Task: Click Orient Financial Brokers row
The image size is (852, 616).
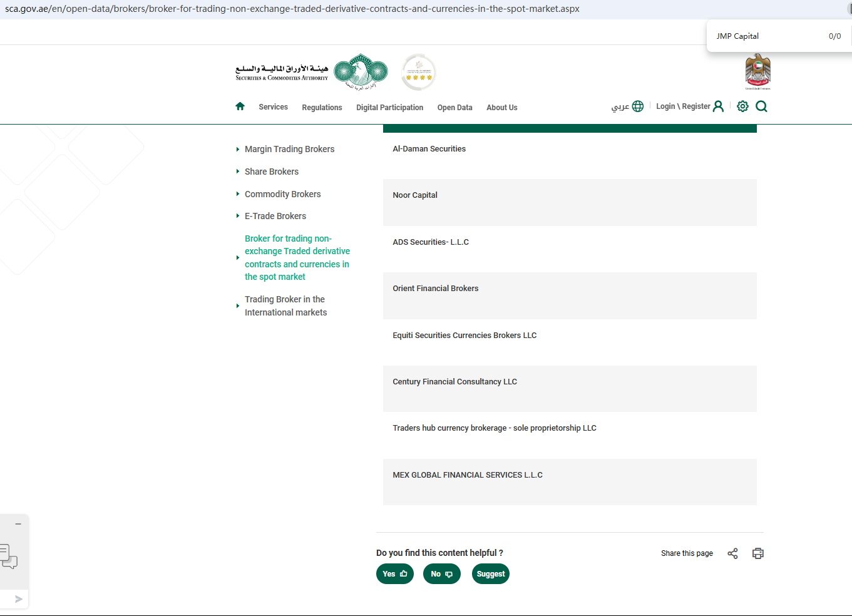Action: (x=570, y=296)
